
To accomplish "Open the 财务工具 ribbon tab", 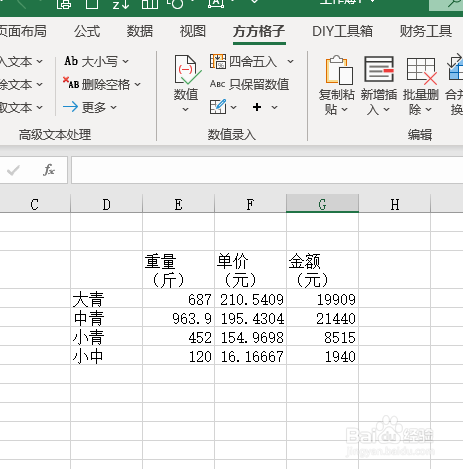I will coord(426,31).
